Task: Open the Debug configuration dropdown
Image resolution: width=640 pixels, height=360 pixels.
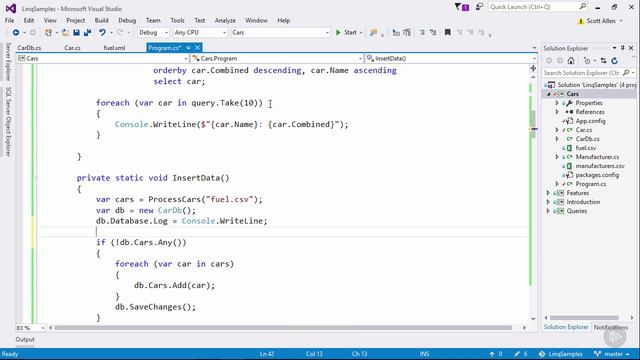Action: tap(153, 32)
